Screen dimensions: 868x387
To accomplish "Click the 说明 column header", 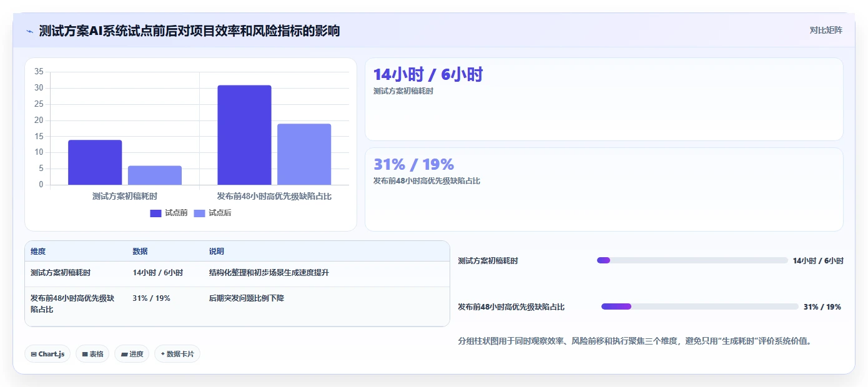I will point(217,252).
